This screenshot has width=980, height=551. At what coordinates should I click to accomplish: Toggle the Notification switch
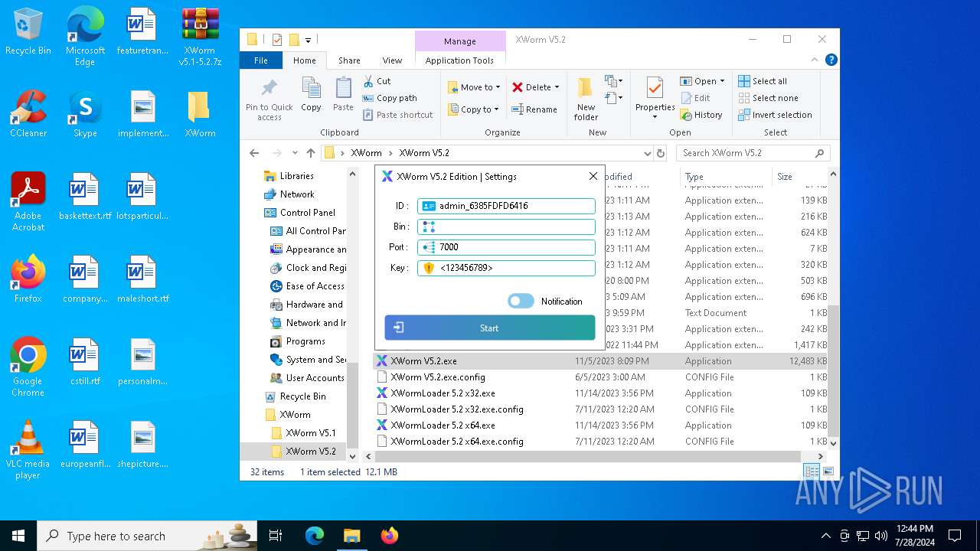pyautogui.click(x=521, y=301)
